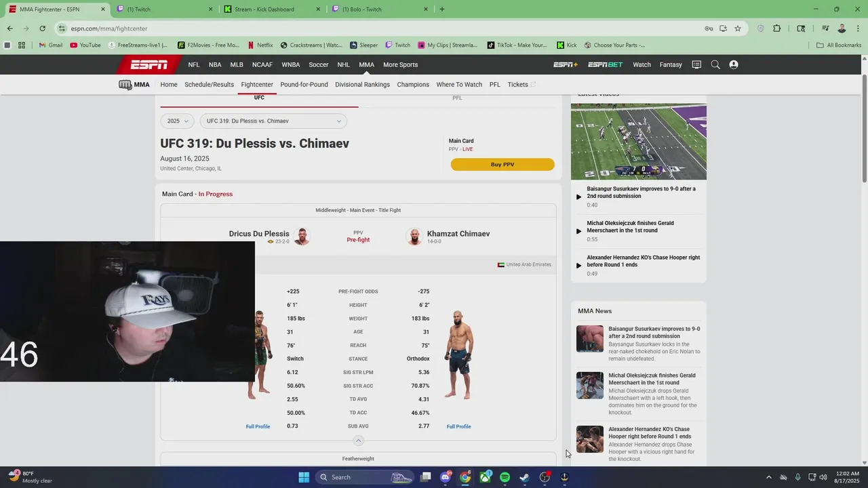Image resolution: width=868 pixels, height=488 pixels.
Task: Open the Divisional Rankings tab
Action: (362, 85)
